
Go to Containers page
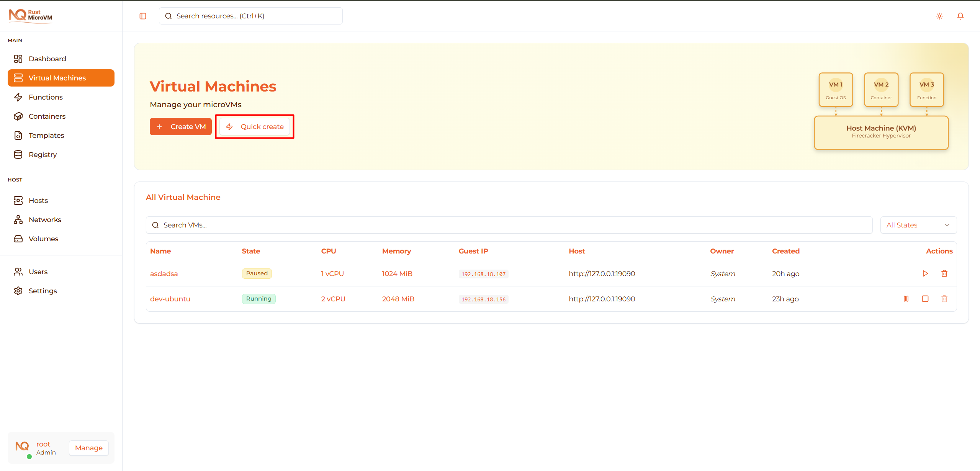(x=47, y=116)
